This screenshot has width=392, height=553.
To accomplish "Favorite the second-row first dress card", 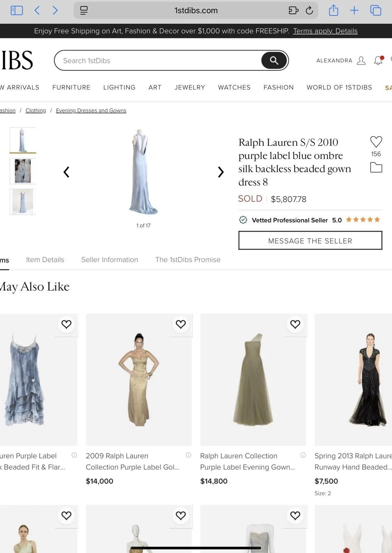I will pyautogui.click(x=66, y=516).
